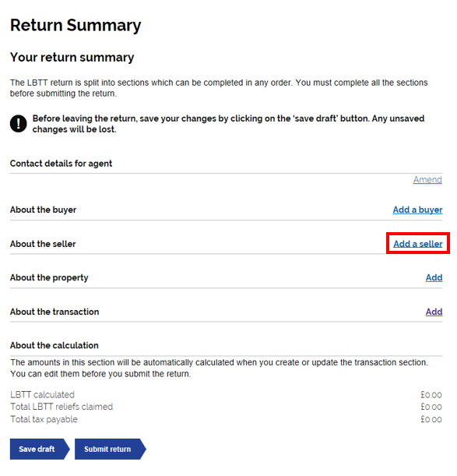This screenshot has width=457, height=476.
Task: Click the Total LBTT reliefs claimed amount
Action: 431,407
